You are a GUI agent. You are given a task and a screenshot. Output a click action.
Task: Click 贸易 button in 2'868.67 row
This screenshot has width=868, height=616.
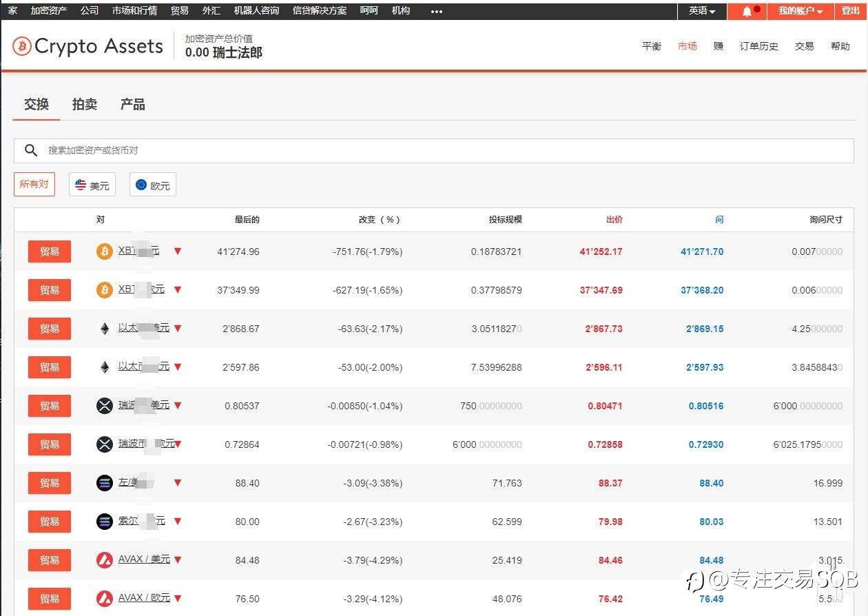50,329
